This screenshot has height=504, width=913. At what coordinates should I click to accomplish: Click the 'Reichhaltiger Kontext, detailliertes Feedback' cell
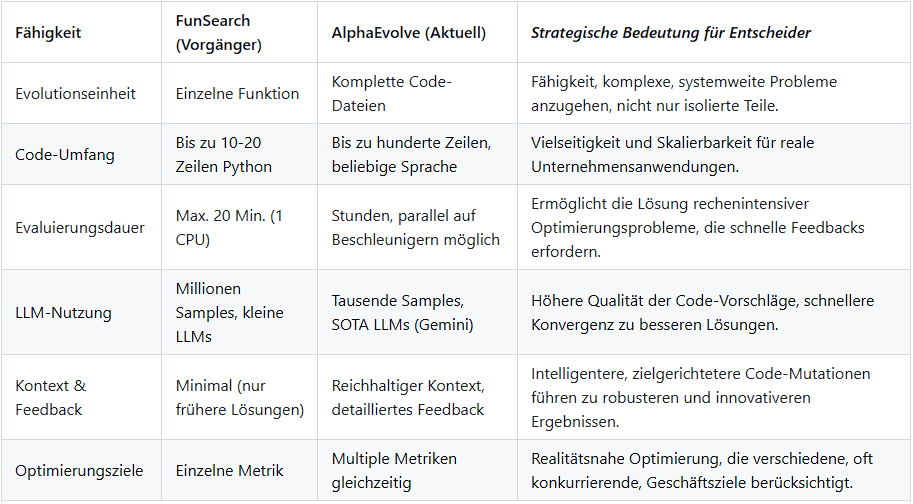[x=408, y=397]
